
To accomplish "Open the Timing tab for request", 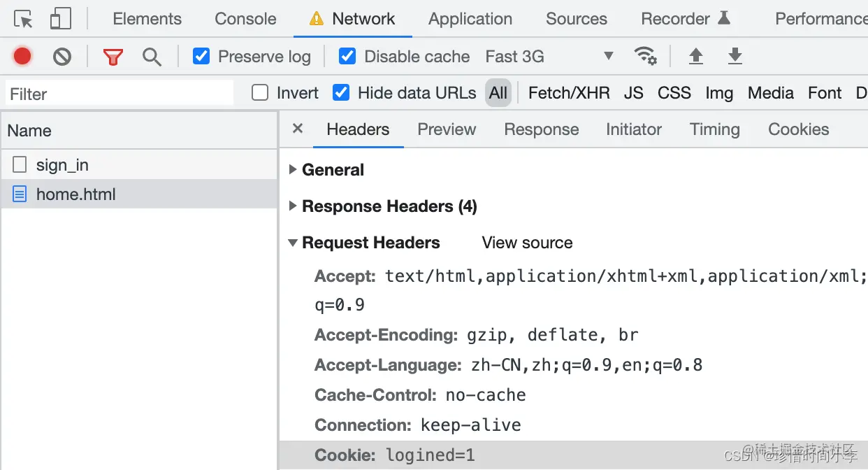I will coord(714,129).
